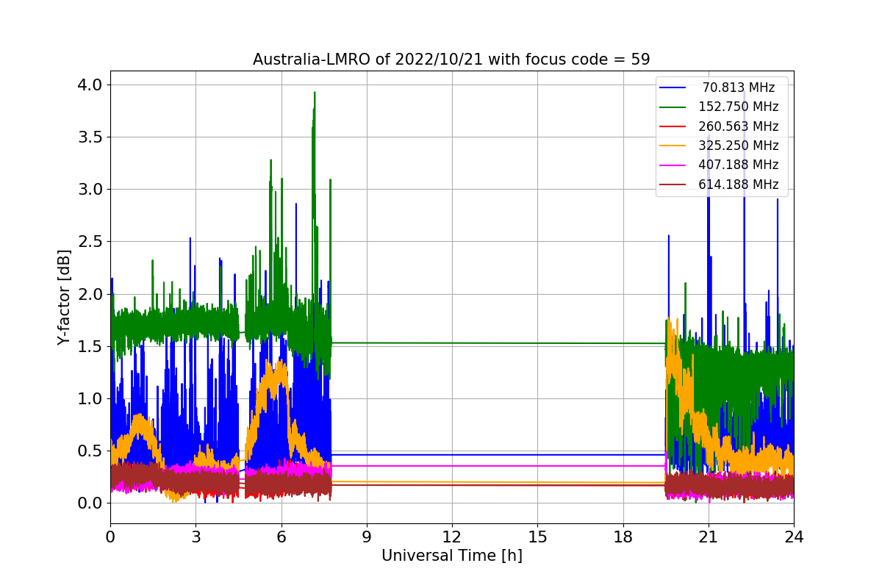Image resolution: width=882 pixels, height=588 pixels.
Task: Click the y-axis tick label 1.0
Action: click(x=90, y=398)
